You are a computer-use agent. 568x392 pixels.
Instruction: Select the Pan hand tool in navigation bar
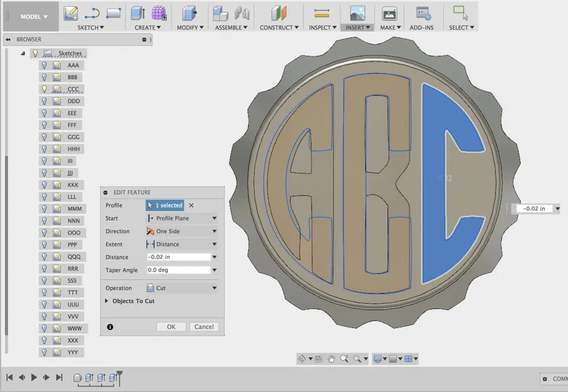point(331,359)
